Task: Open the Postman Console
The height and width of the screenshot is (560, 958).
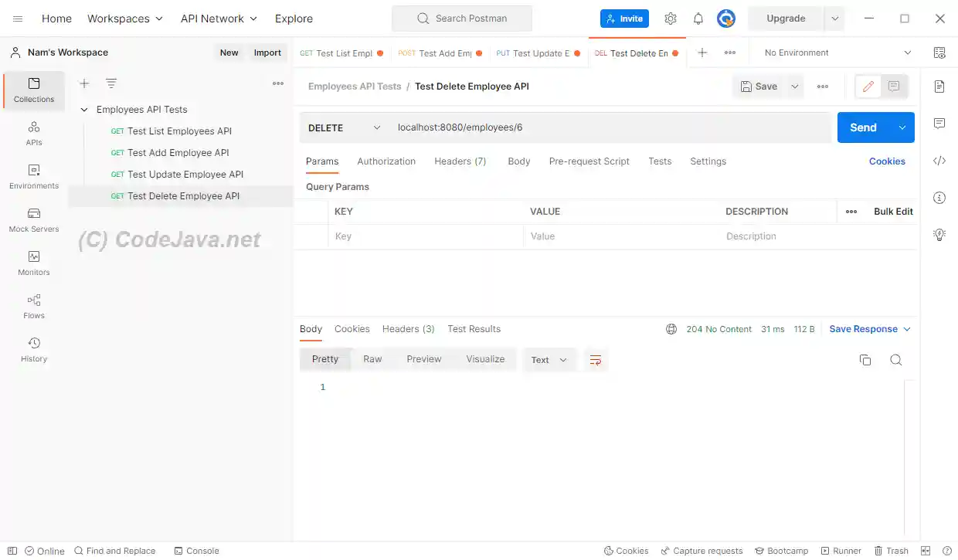Action: (196, 551)
